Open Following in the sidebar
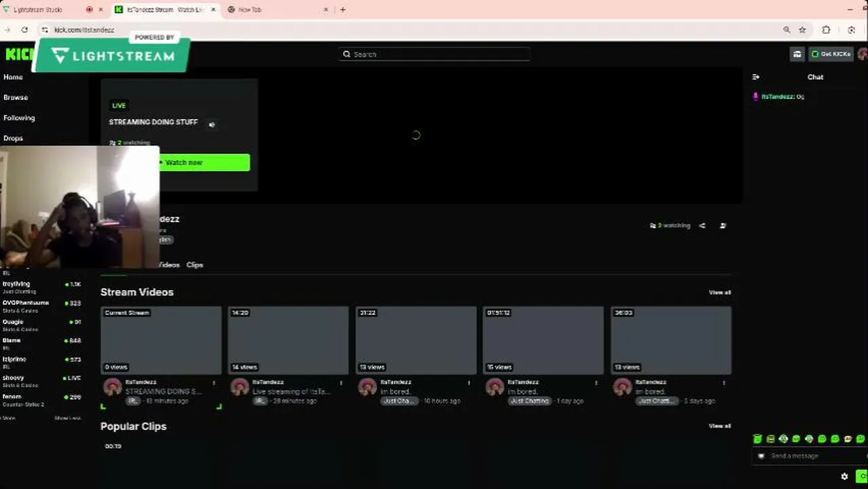The width and height of the screenshot is (868, 489). (19, 117)
